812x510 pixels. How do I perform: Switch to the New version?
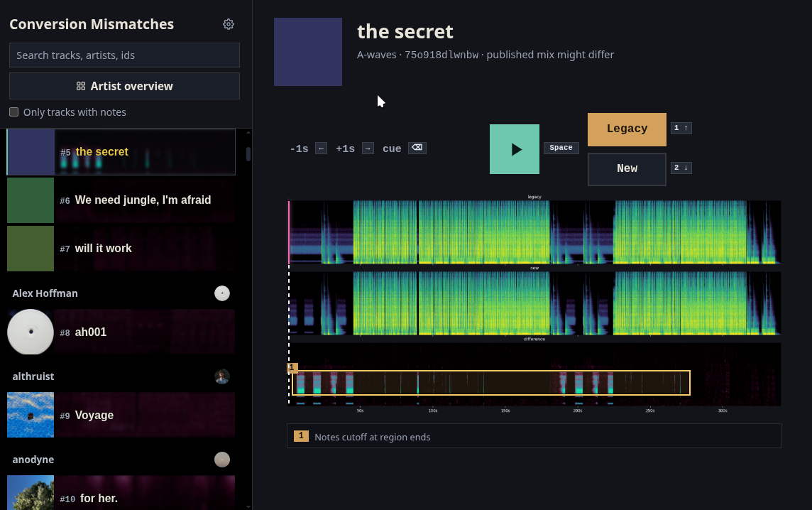tap(627, 169)
